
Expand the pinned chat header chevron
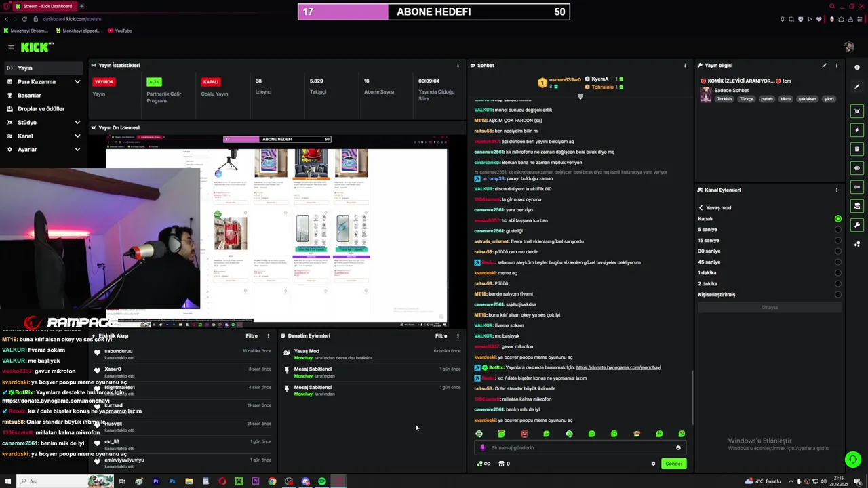tap(580, 97)
